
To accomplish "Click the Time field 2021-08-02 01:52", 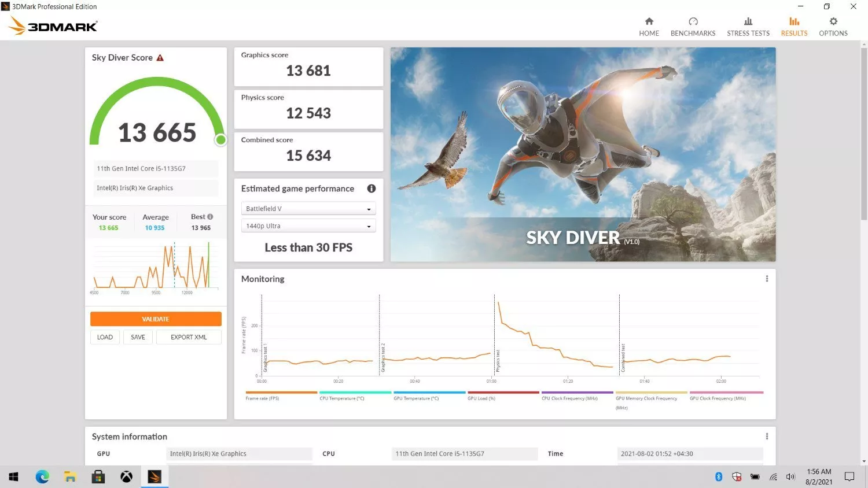I will click(690, 454).
